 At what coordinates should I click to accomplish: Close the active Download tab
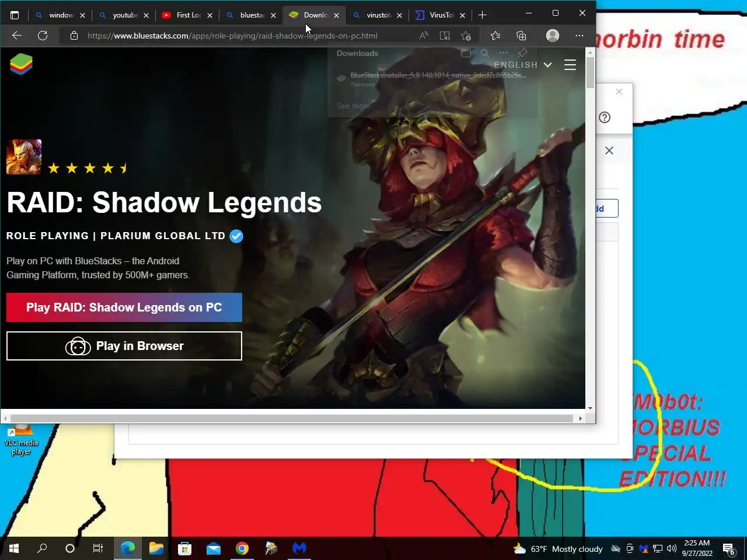tap(336, 16)
